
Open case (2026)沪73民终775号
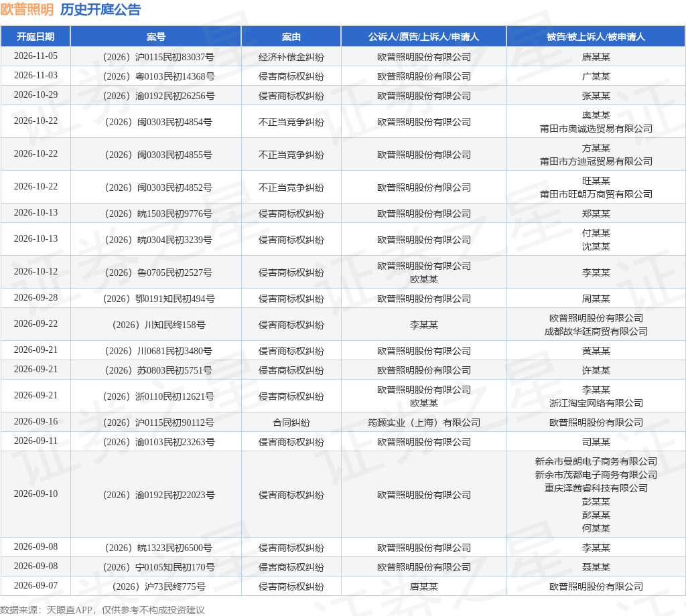pos(158,587)
